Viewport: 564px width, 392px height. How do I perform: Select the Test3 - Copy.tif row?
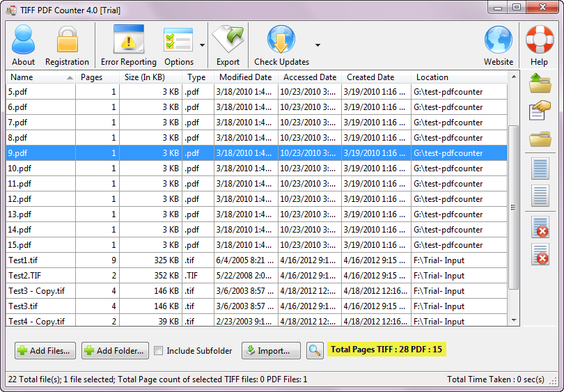tap(256, 290)
